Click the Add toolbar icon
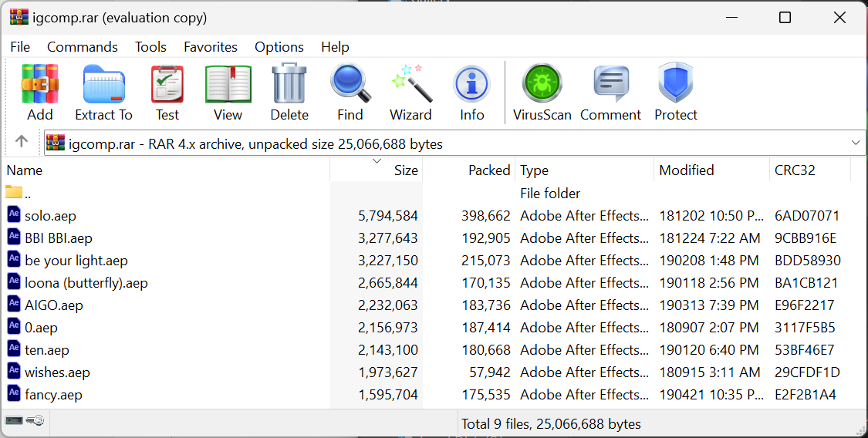This screenshot has width=868, height=438. (40, 84)
